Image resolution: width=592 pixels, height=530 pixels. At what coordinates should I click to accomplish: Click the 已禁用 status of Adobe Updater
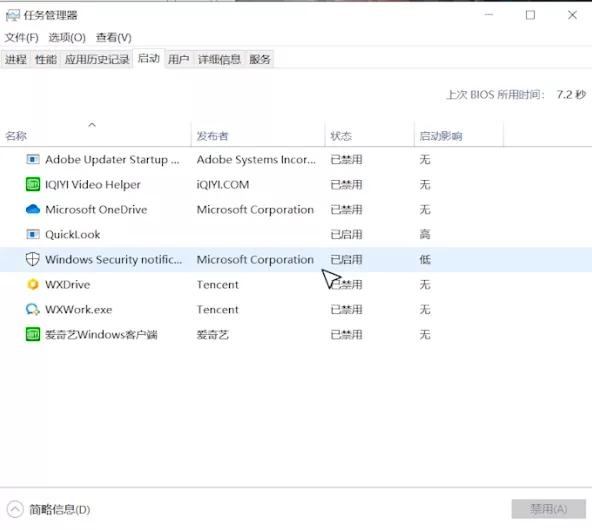click(x=346, y=160)
